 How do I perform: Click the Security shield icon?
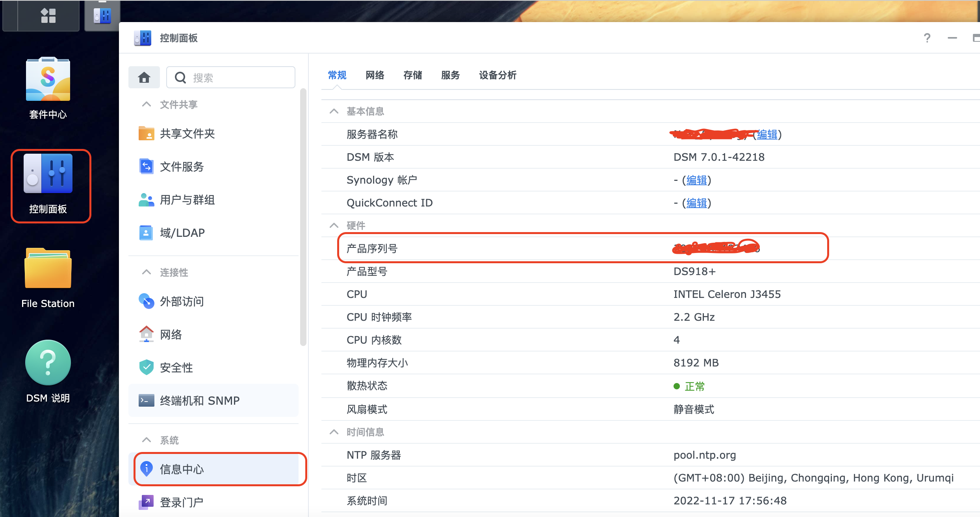coord(146,367)
